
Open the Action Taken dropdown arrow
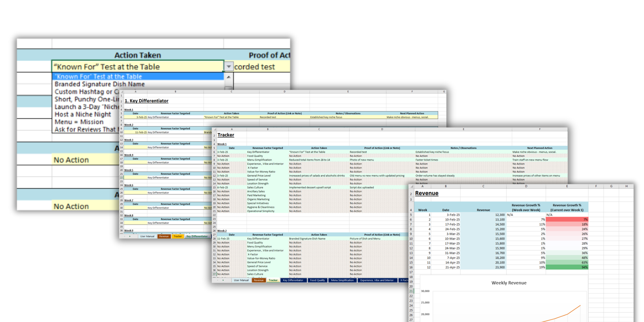coord(228,66)
